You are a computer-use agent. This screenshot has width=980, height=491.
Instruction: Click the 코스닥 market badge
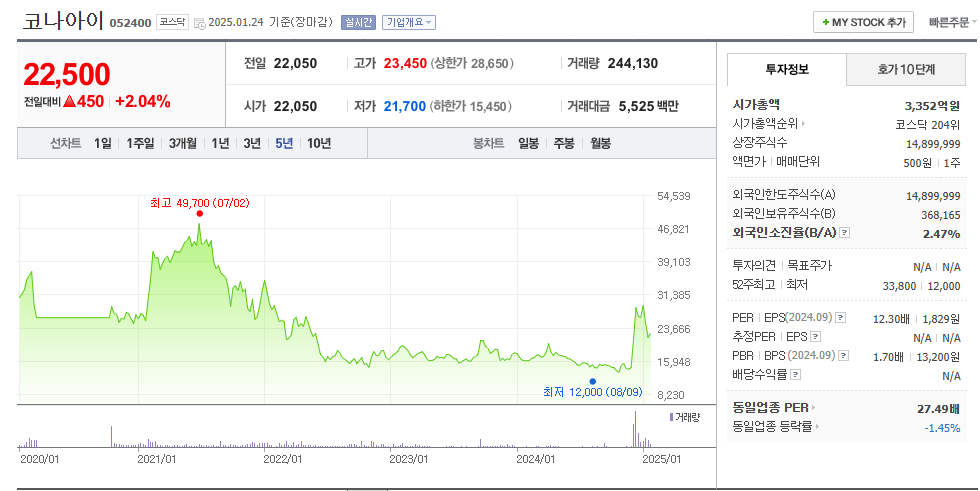[x=172, y=22]
